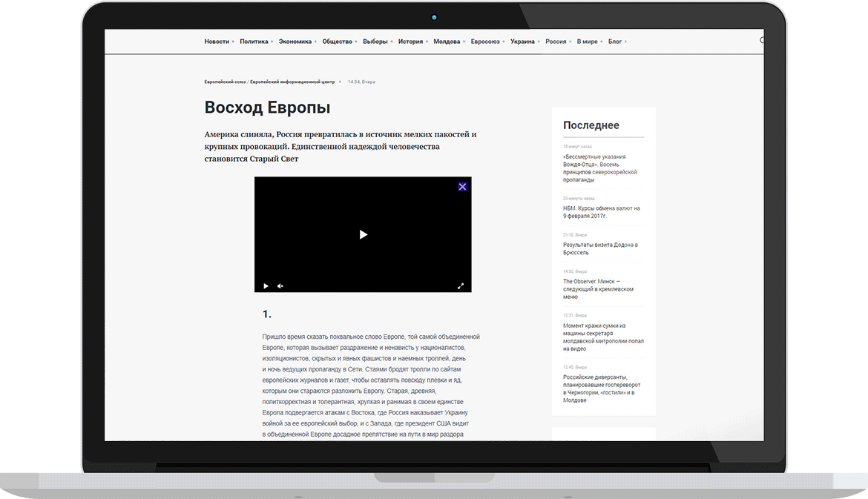
Task: Unmute the video with the speaker icon
Action: point(280,286)
